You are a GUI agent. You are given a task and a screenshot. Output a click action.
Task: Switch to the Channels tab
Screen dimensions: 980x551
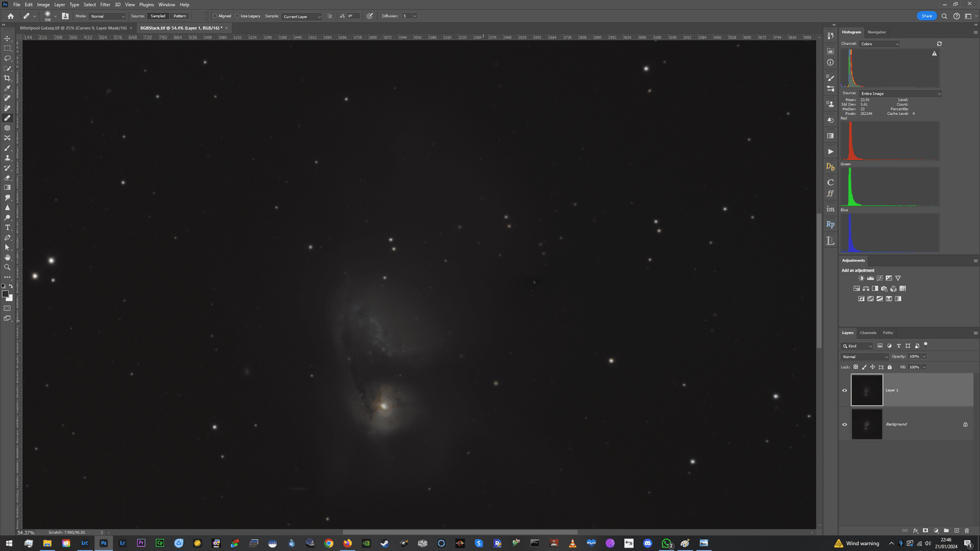click(868, 333)
